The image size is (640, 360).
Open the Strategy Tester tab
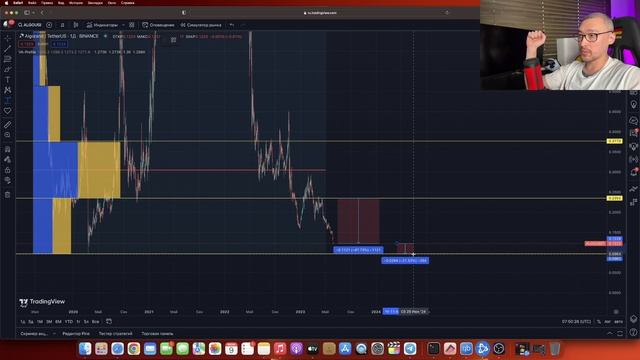coord(116,333)
